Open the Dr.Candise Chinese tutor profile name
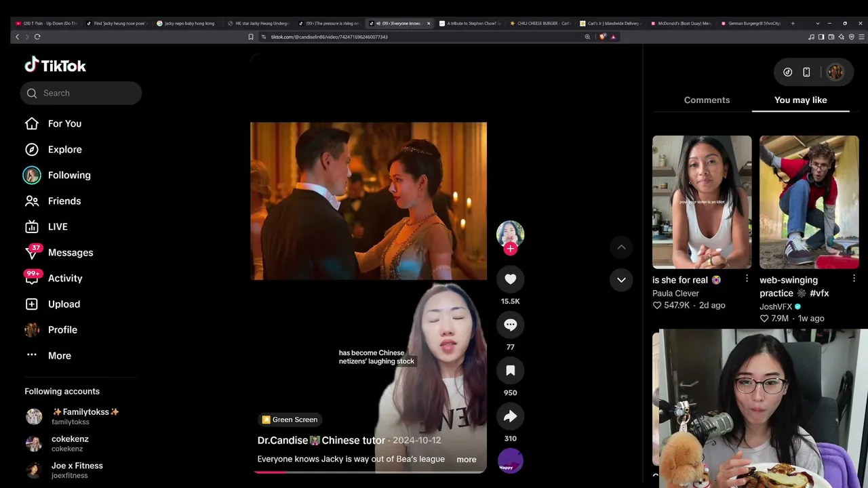This screenshot has width=868, height=488. click(x=321, y=441)
